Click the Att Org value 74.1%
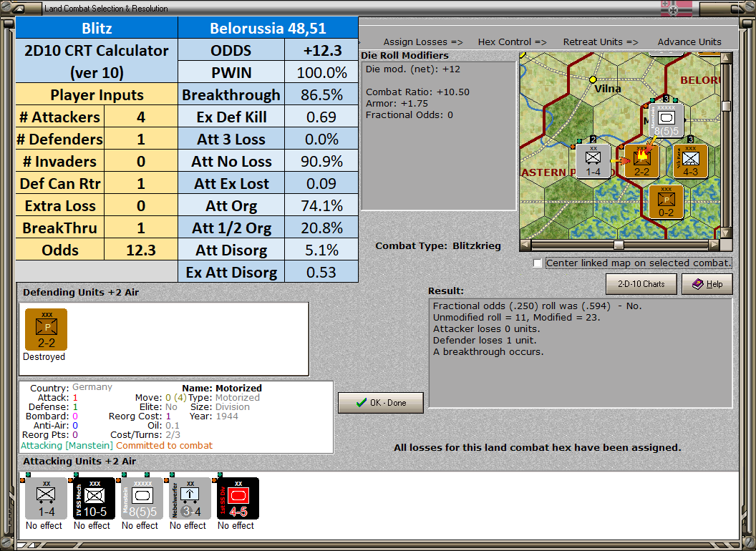The image size is (756, 551). coord(321,206)
